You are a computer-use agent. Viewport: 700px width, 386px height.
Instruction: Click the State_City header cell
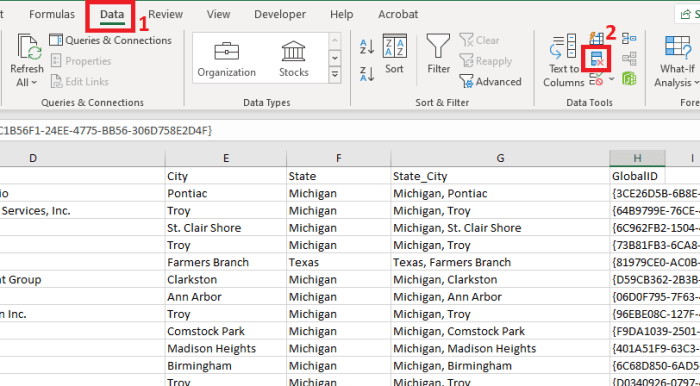pos(500,176)
